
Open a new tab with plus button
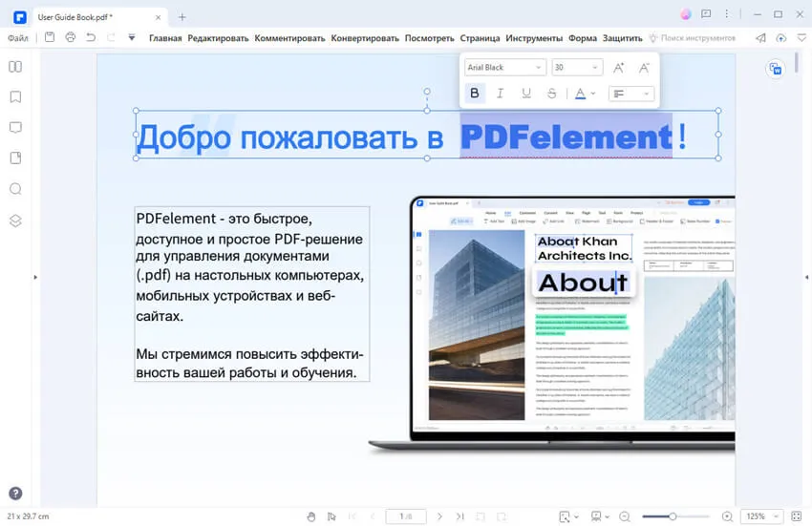(x=182, y=16)
